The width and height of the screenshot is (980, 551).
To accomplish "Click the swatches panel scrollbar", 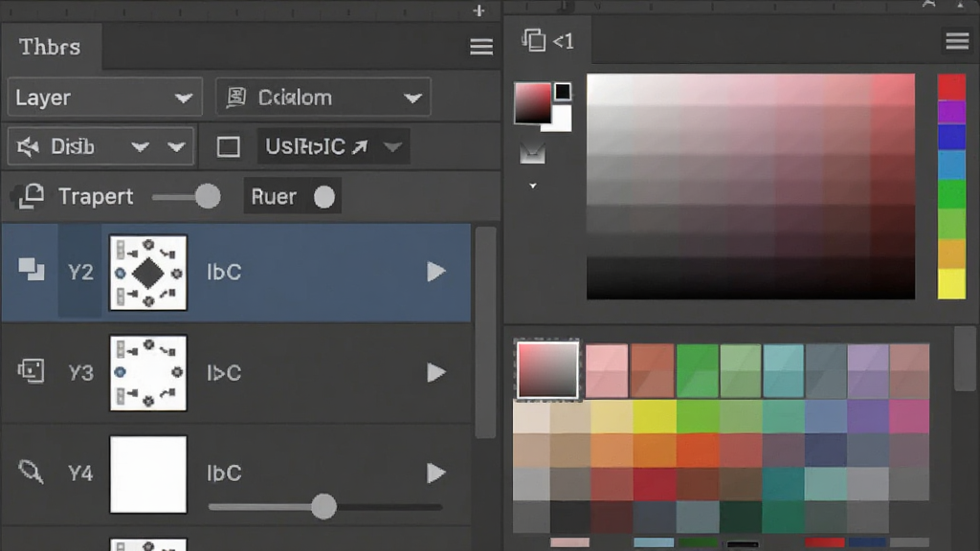I will click(965, 360).
